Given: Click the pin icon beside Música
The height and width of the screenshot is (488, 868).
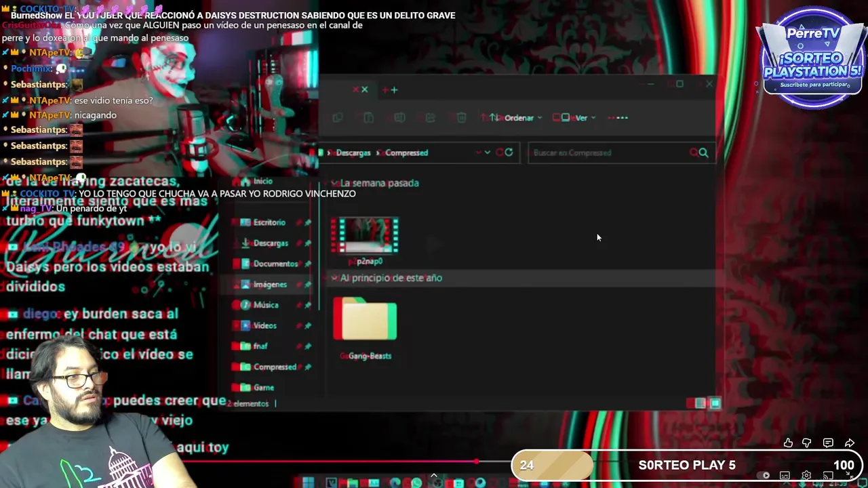Looking at the screenshot, I should pyautogui.click(x=308, y=305).
